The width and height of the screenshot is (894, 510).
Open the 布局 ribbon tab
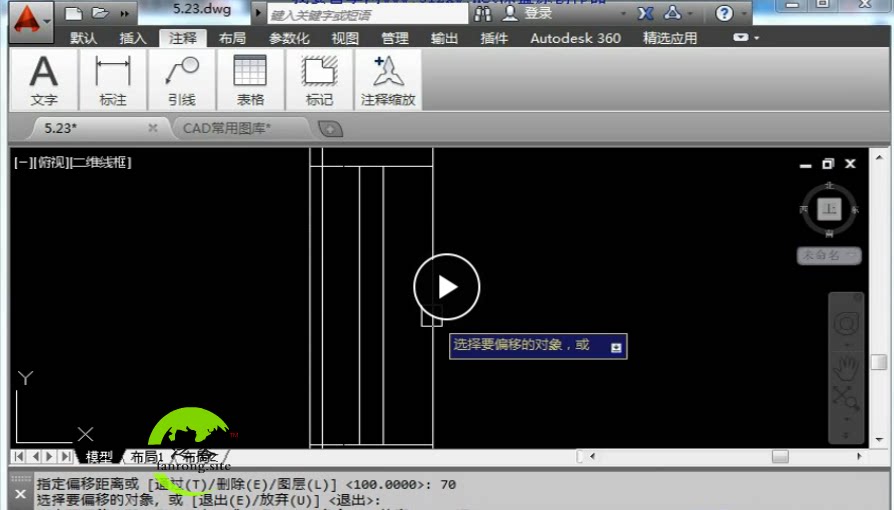pos(232,38)
